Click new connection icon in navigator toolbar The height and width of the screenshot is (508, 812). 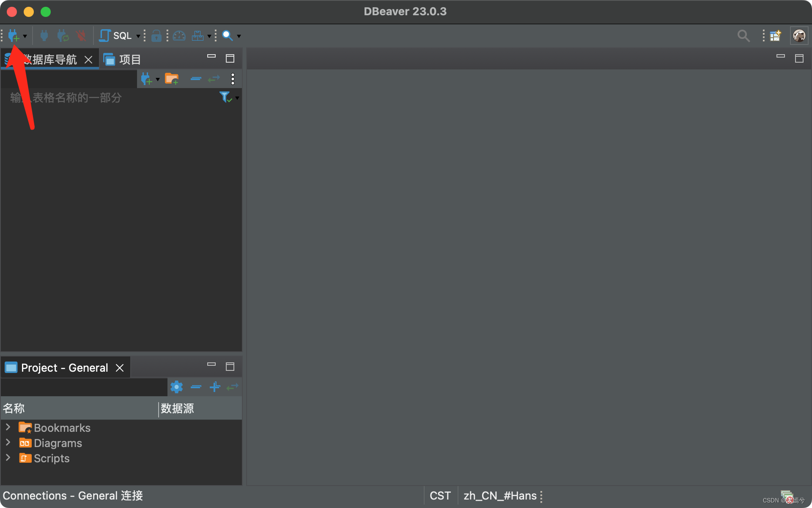[x=146, y=79]
